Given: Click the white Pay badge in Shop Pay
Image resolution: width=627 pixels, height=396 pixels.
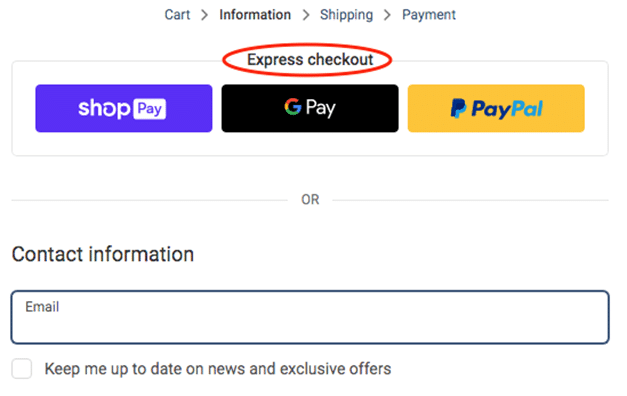Looking at the screenshot, I should coord(149,109).
